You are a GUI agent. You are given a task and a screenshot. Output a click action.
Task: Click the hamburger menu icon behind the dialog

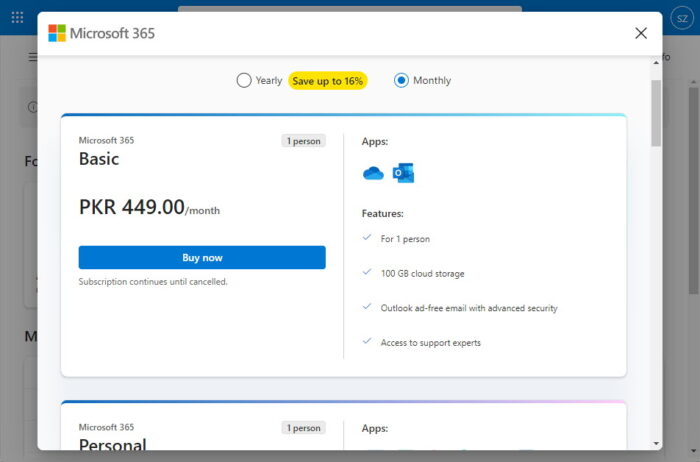(33, 57)
